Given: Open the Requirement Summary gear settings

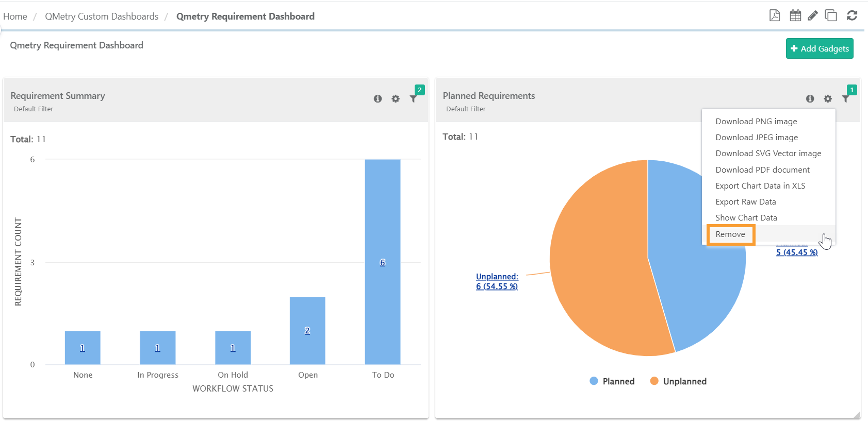Looking at the screenshot, I should 396,98.
